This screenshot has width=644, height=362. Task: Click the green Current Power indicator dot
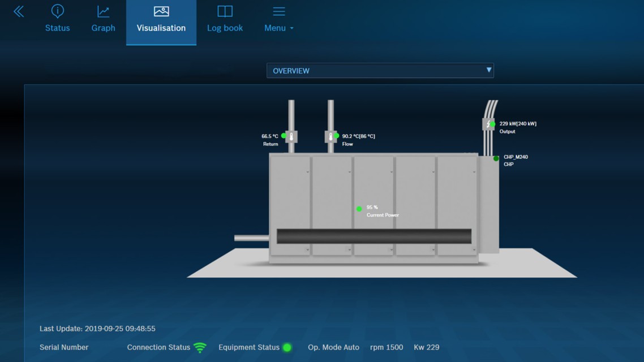359,209
